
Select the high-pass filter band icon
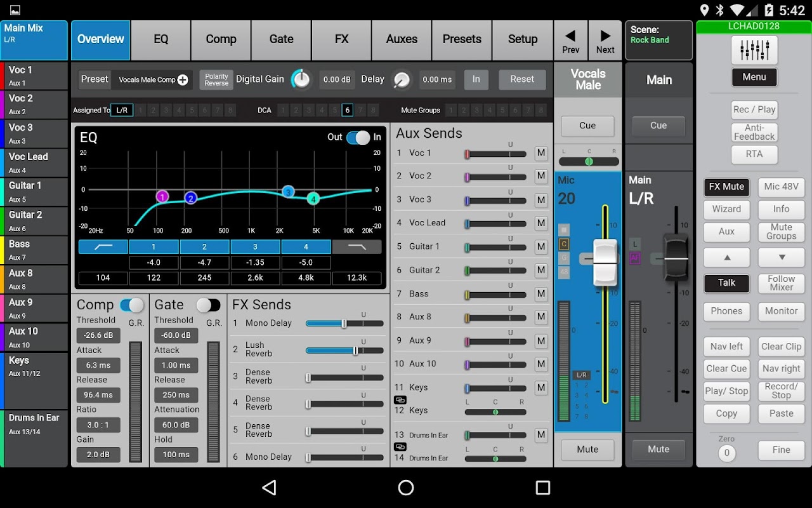[103, 247]
